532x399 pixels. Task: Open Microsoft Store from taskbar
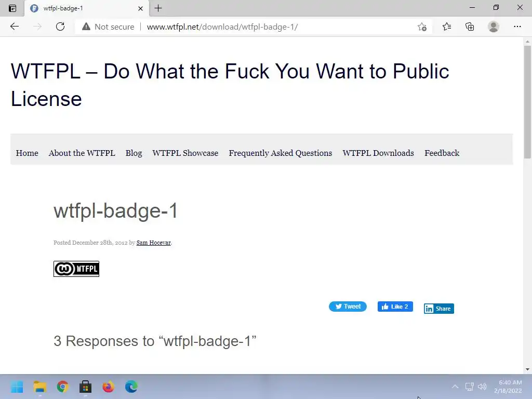[x=86, y=387]
